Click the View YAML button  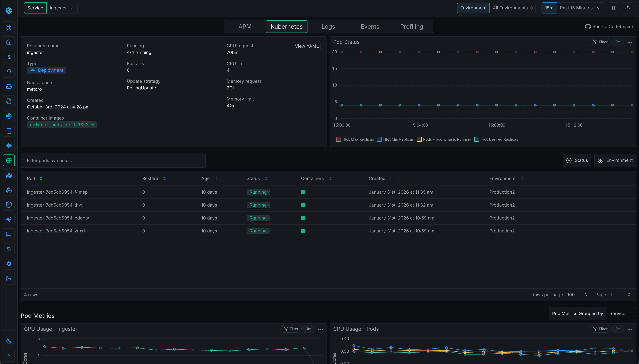307,46
